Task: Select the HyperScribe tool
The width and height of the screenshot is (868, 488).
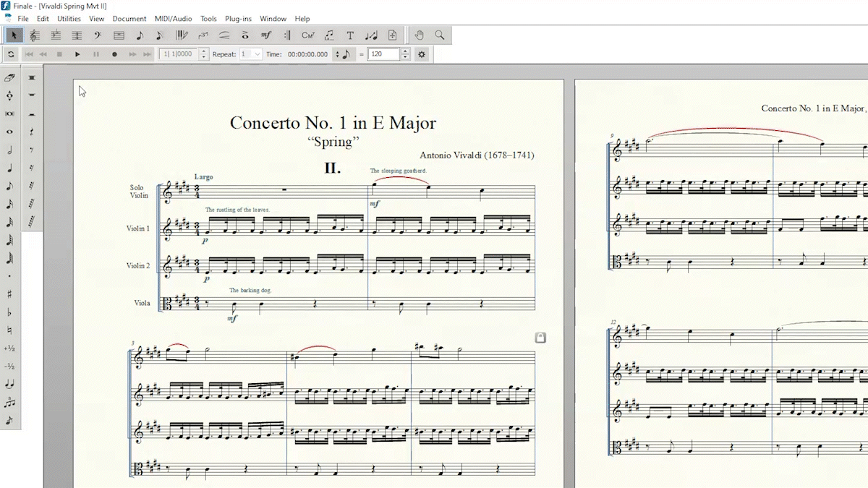Action: coord(182,35)
